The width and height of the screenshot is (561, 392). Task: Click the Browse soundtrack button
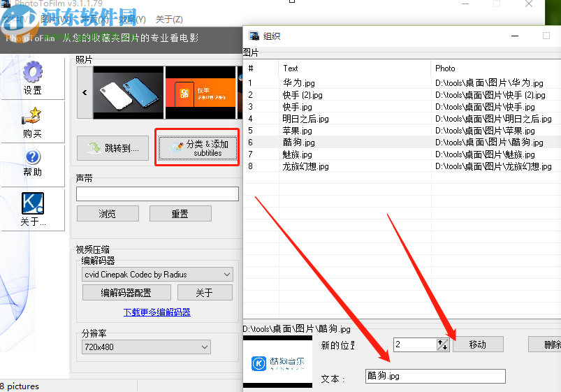[108, 214]
